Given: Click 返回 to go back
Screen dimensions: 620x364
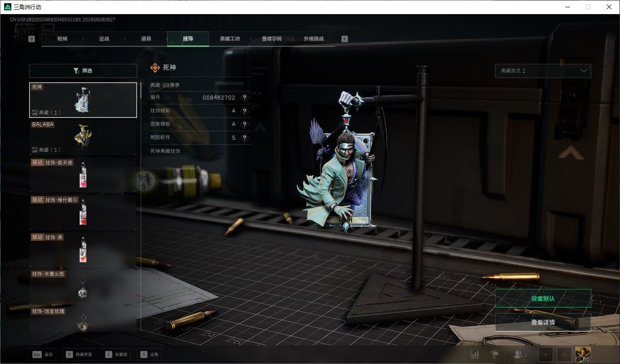Looking at the screenshot, I should [43, 354].
